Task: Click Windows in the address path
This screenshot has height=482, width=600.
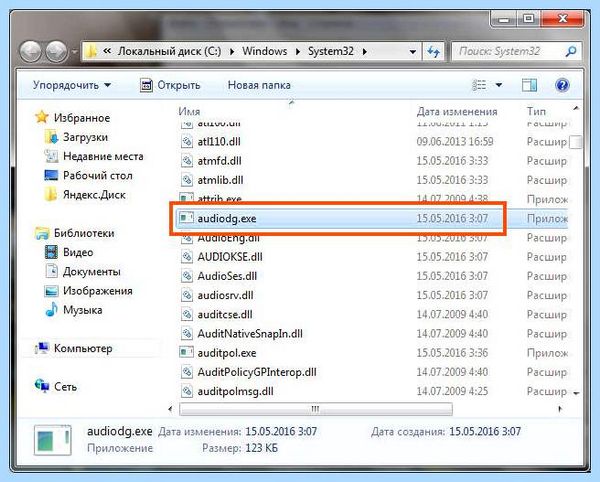Action: point(264,51)
